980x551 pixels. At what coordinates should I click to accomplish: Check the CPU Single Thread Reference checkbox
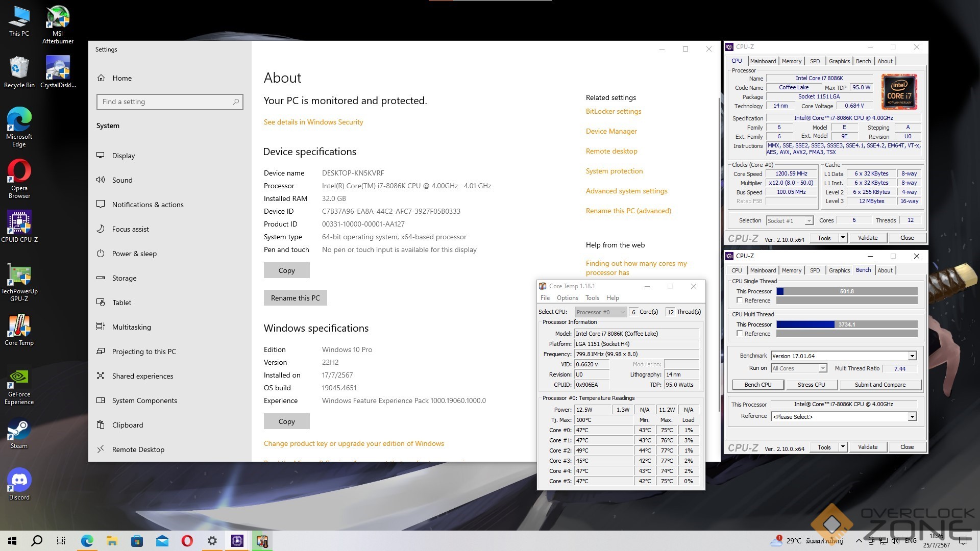point(740,300)
